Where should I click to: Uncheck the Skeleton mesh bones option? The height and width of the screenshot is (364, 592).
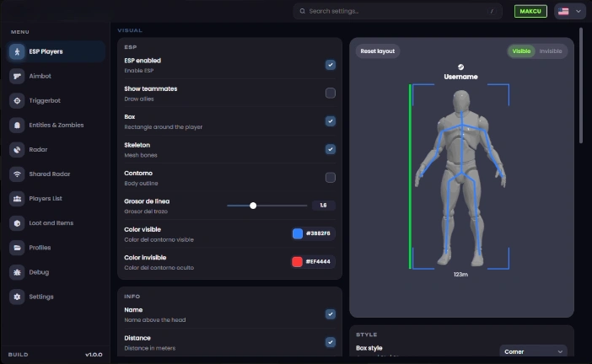331,149
